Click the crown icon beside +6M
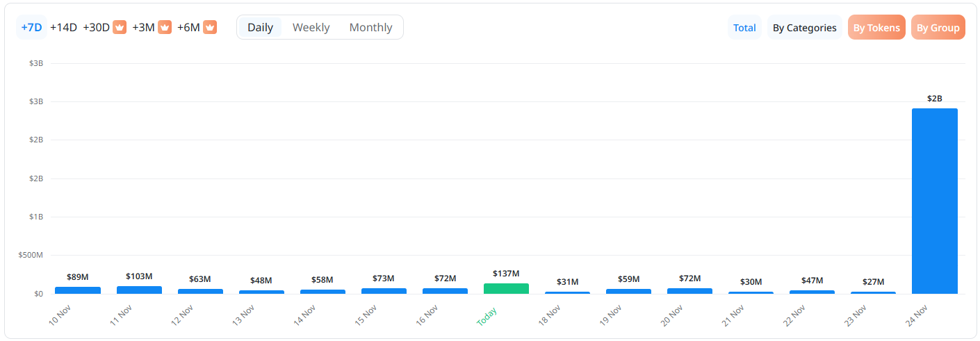Image resolution: width=980 pixels, height=341 pixels. (210, 28)
